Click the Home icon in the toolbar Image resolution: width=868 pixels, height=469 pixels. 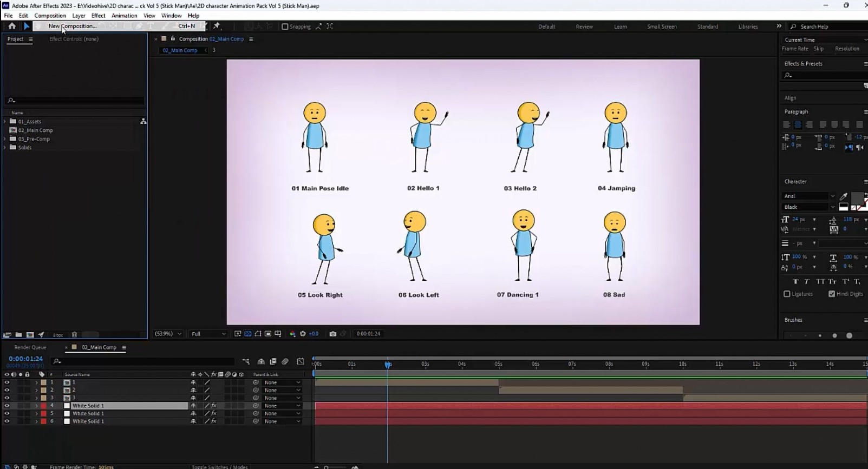12,26
